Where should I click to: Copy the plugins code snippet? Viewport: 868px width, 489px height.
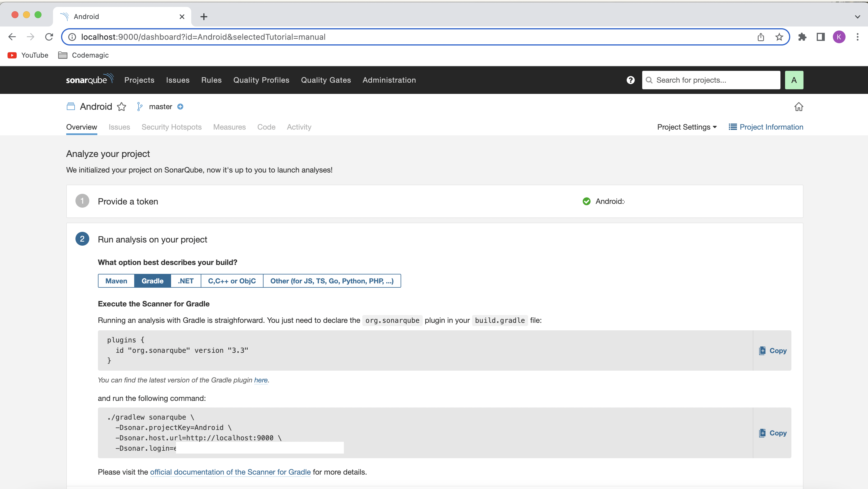773,350
